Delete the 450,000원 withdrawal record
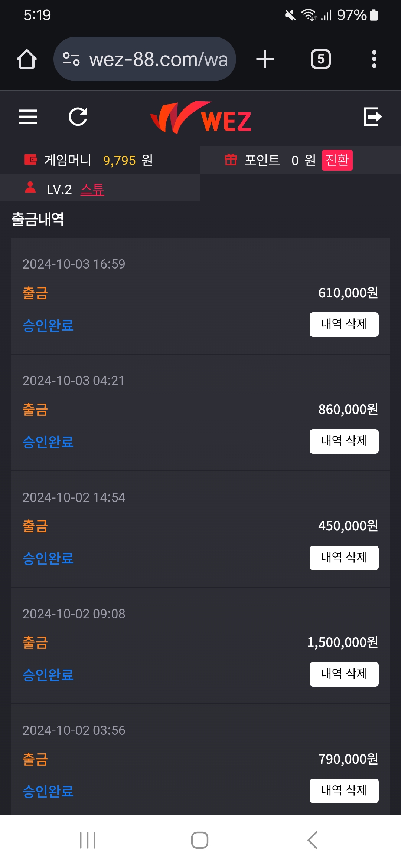Viewport: 401px width, 868px height. (x=344, y=558)
